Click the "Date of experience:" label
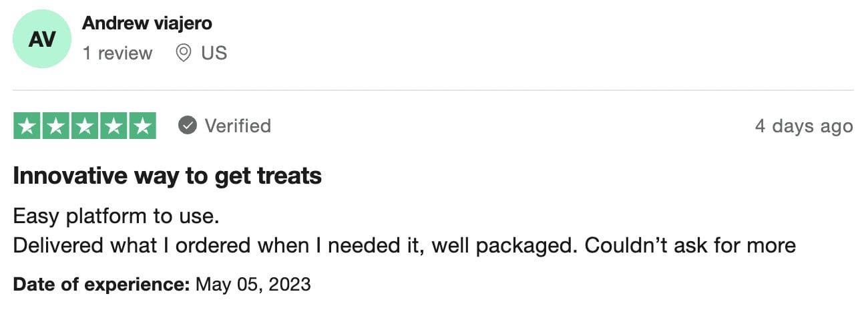The height and width of the screenshot is (310, 868). 101,284
